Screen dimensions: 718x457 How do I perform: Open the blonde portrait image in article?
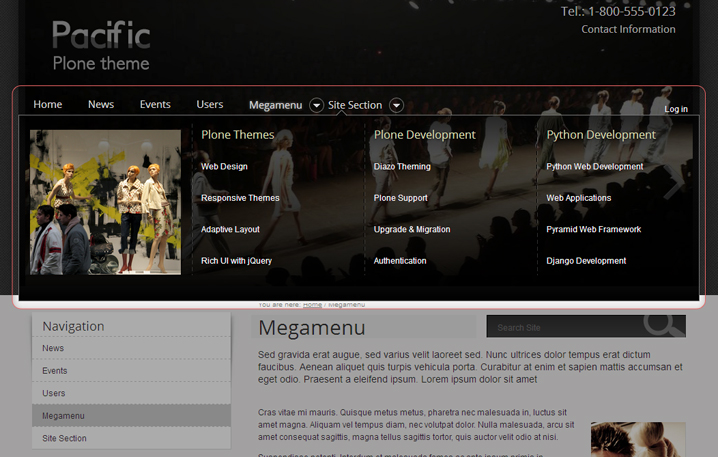coord(638,440)
